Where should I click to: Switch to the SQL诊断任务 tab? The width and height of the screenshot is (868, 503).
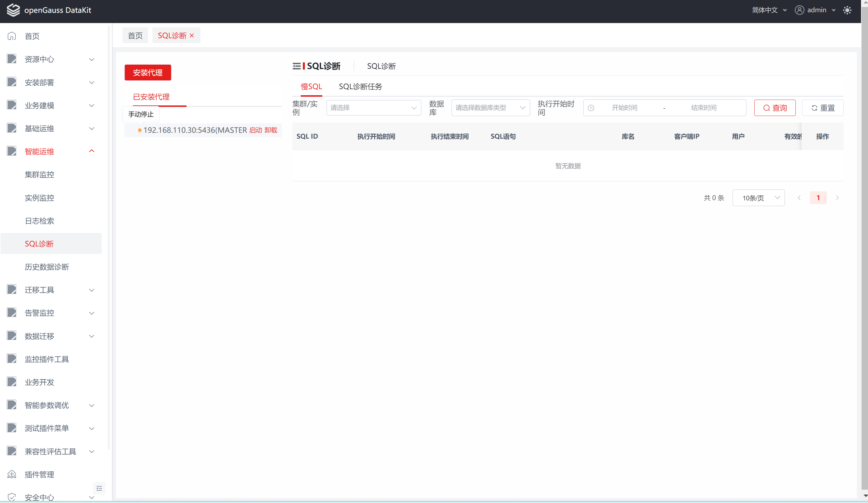pyautogui.click(x=360, y=87)
